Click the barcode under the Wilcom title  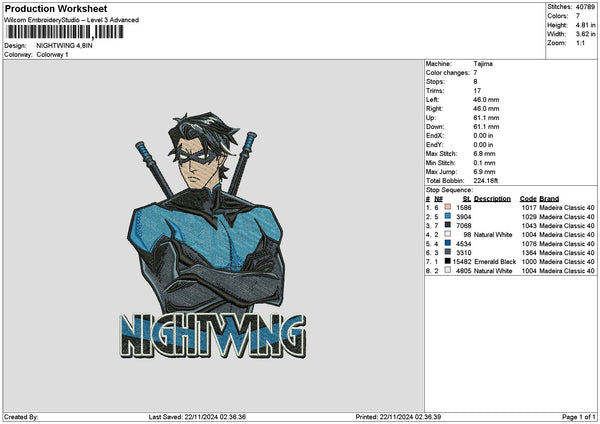[x=65, y=32]
